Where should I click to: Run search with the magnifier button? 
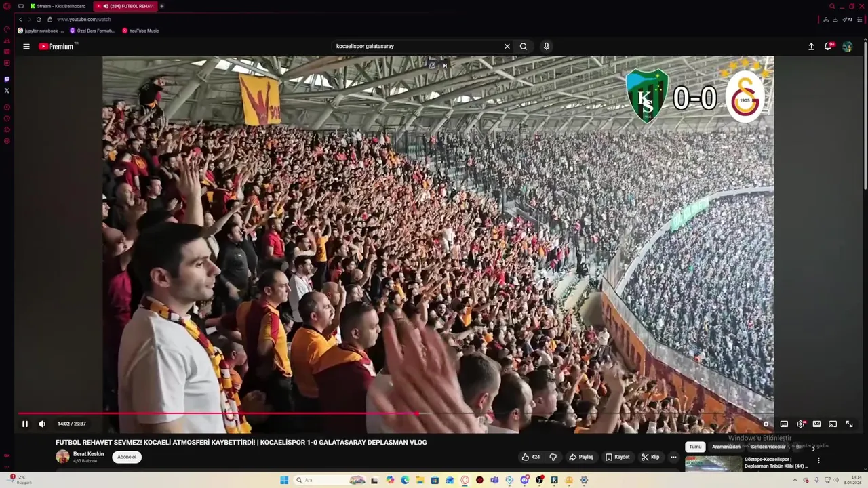pyautogui.click(x=524, y=47)
